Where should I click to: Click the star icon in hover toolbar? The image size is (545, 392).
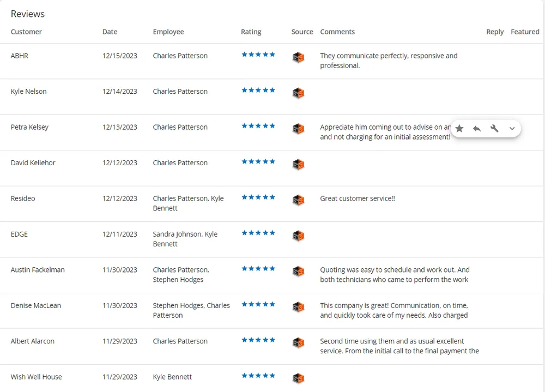click(x=459, y=129)
